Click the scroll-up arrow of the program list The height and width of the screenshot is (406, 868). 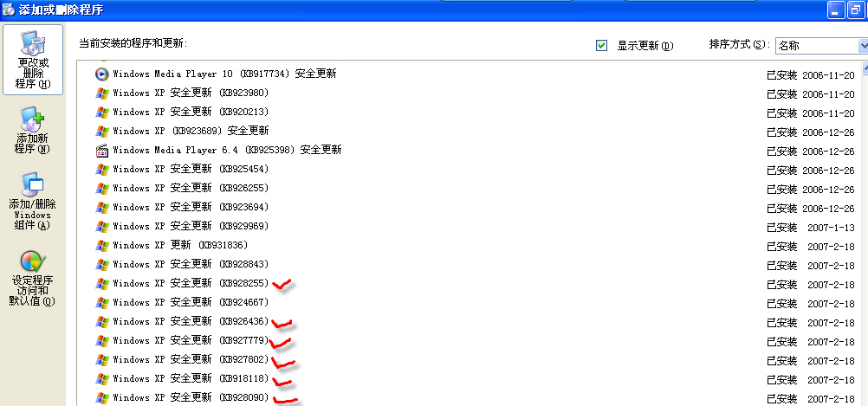click(x=865, y=67)
